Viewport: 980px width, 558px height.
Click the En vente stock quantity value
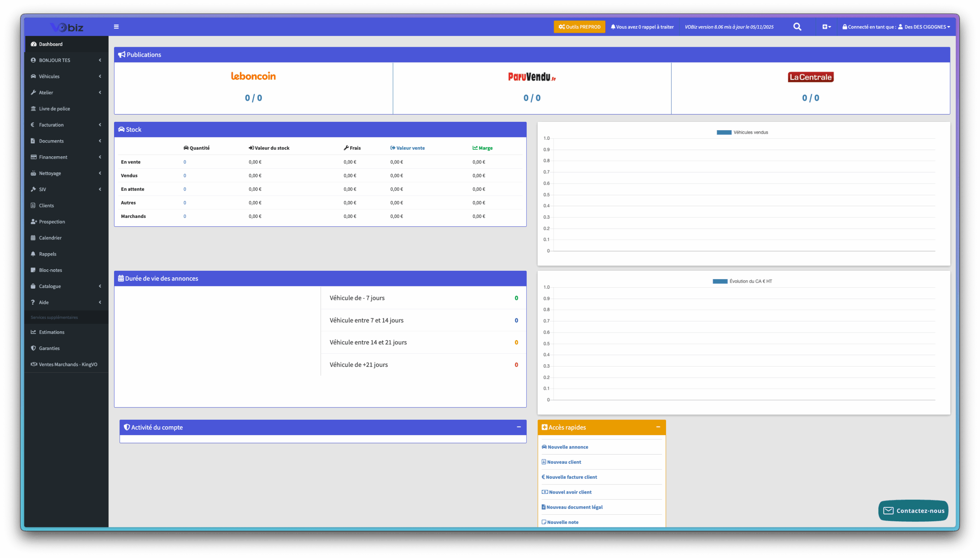185,162
